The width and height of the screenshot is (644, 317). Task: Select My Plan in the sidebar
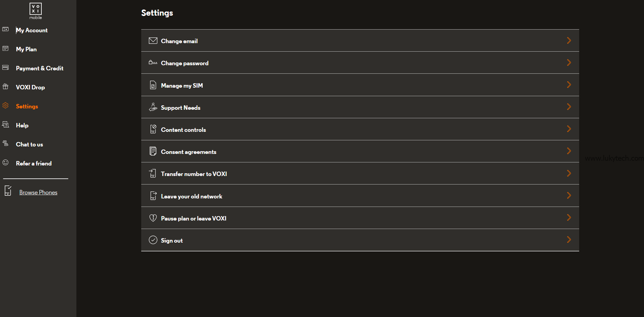point(26,49)
